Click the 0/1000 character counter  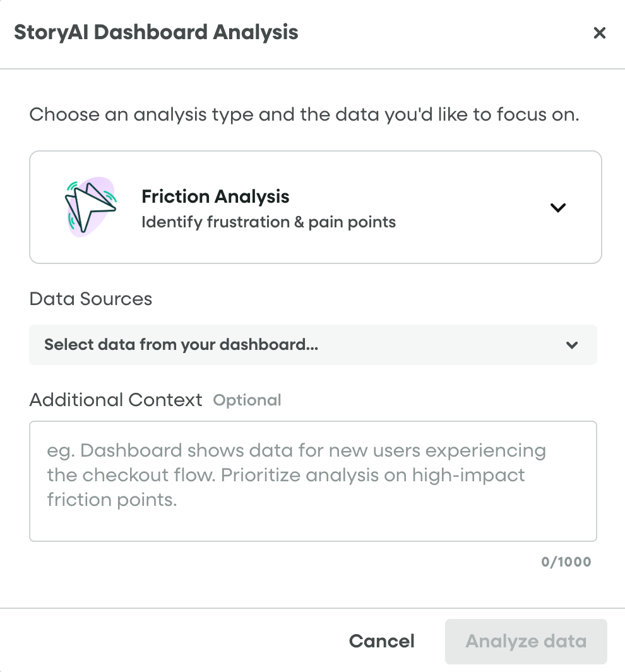click(566, 562)
